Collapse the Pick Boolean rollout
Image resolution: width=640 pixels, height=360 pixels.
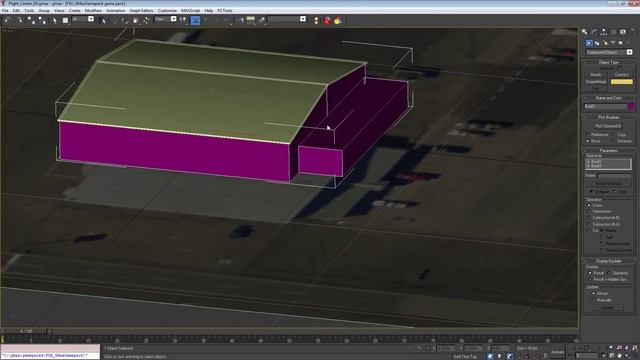[609, 117]
